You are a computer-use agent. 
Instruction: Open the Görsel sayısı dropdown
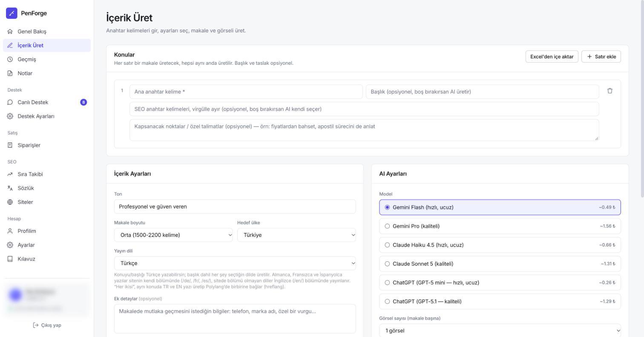(x=500, y=331)
